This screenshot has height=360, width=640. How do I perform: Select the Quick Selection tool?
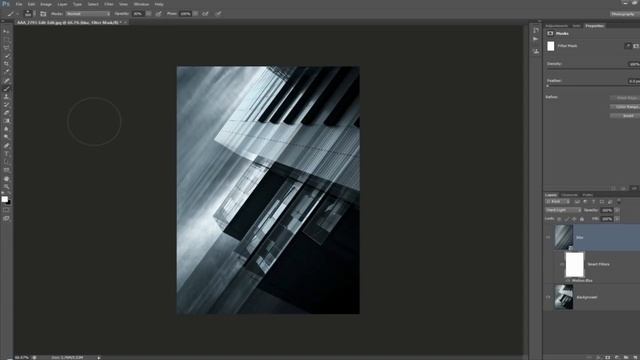click(6, 56)
